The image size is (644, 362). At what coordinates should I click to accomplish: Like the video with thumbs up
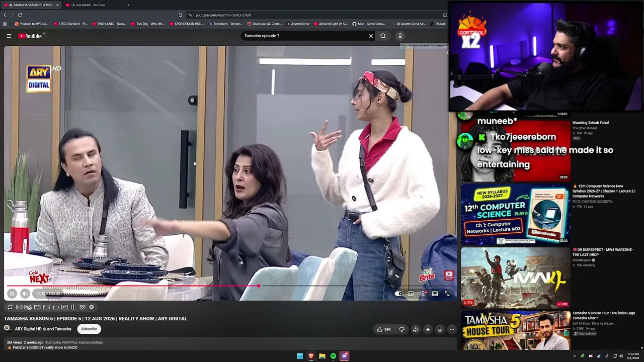[x=384, y=330]
